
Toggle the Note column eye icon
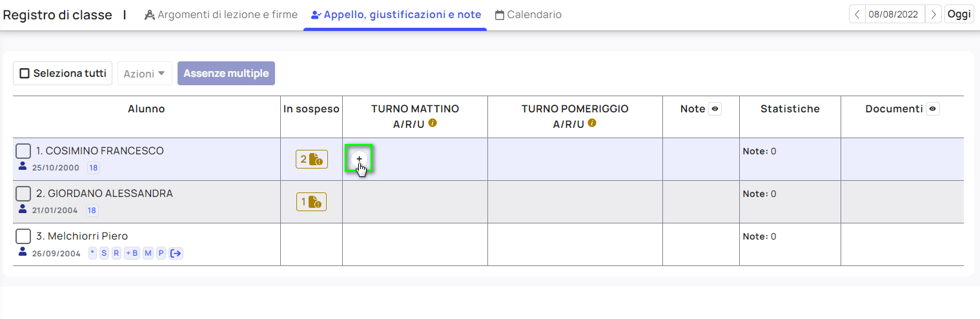(715, 109)
